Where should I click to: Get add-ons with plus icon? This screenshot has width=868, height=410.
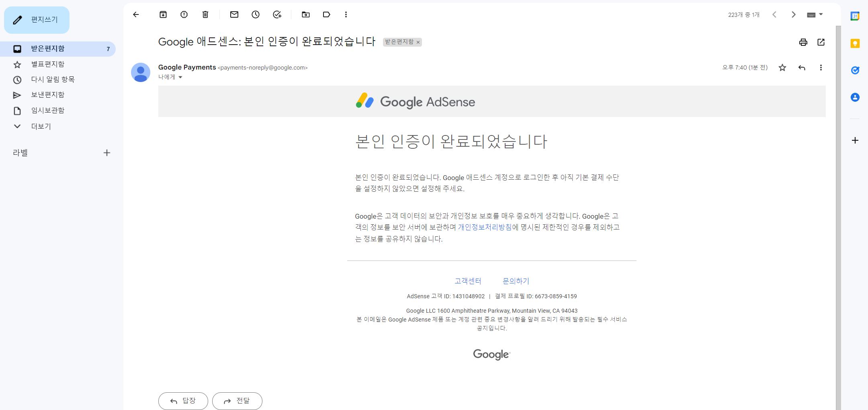tap(855, 140)
